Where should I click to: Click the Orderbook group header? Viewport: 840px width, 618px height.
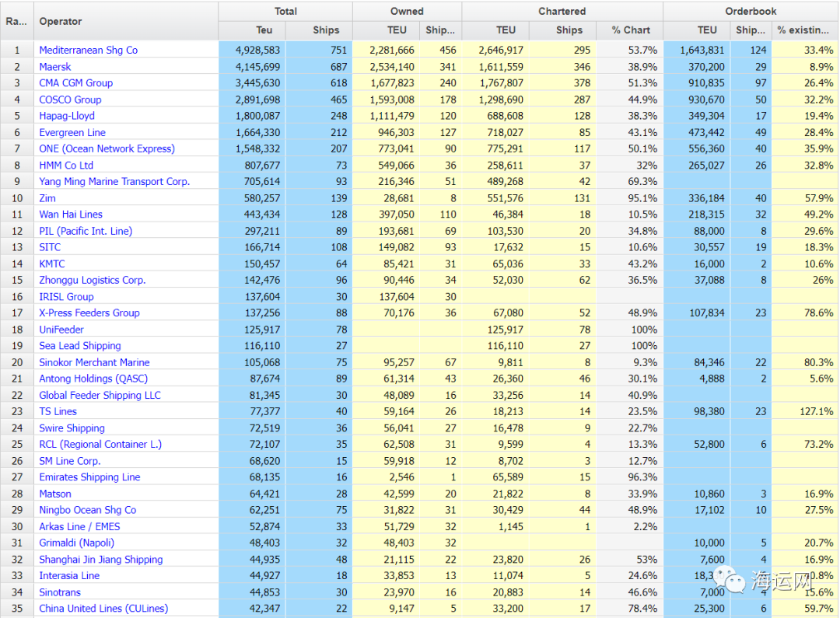tap(750, 11)
